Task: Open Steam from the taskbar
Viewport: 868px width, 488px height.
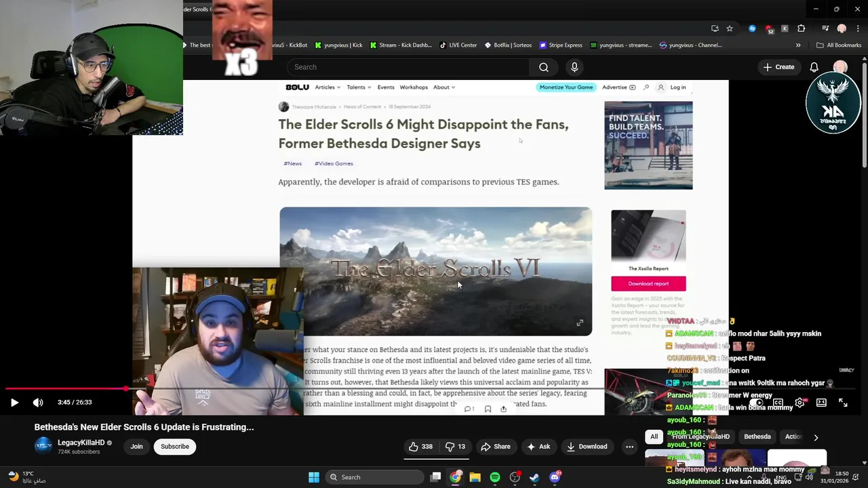Action: click(x=534, y=477)
